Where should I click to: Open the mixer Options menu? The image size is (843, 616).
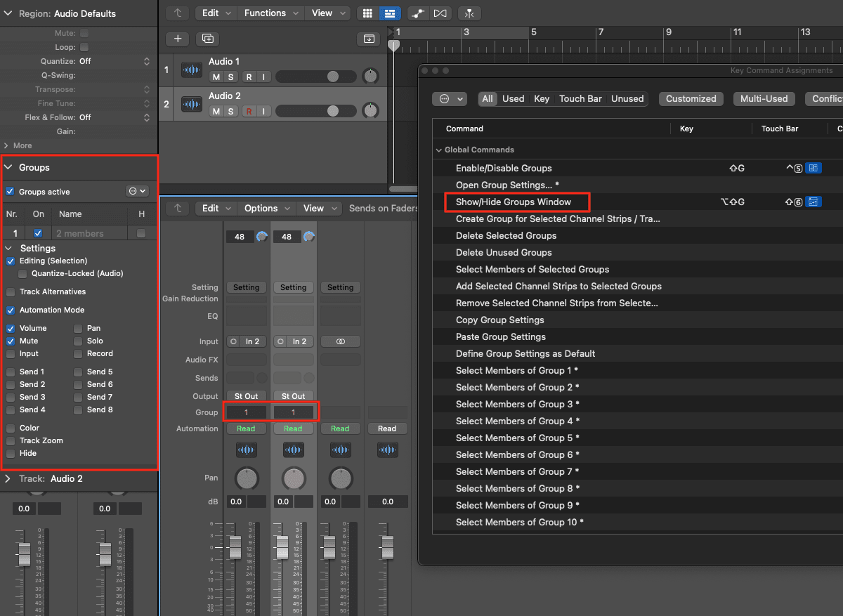point(266,208)
